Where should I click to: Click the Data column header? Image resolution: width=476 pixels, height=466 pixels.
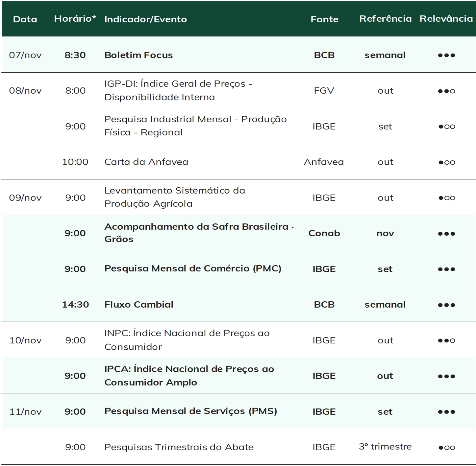(25, 19)
